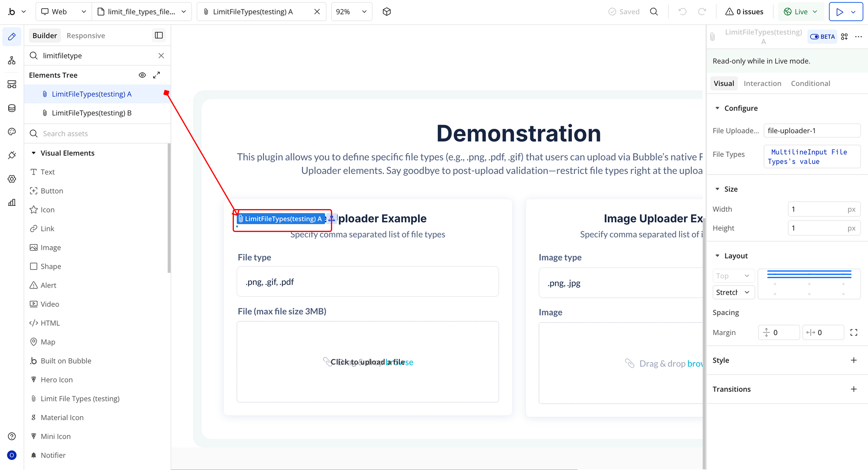Open the Data tab database icon

point(12,108)
